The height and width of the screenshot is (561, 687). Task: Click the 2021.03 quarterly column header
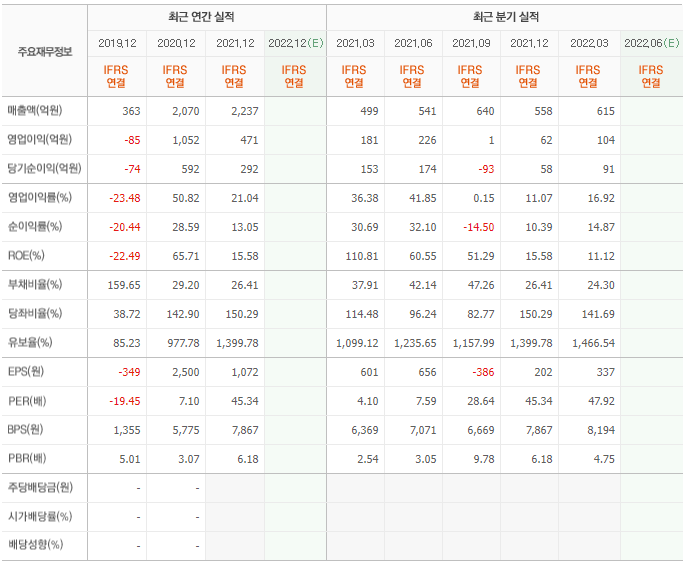tap(355, 43)
